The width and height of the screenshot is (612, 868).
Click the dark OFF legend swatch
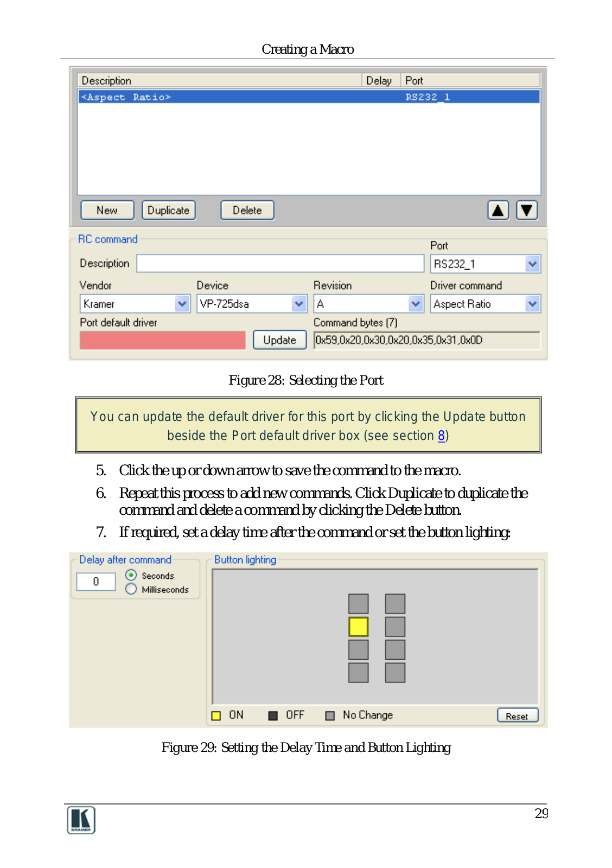[273, 716]
